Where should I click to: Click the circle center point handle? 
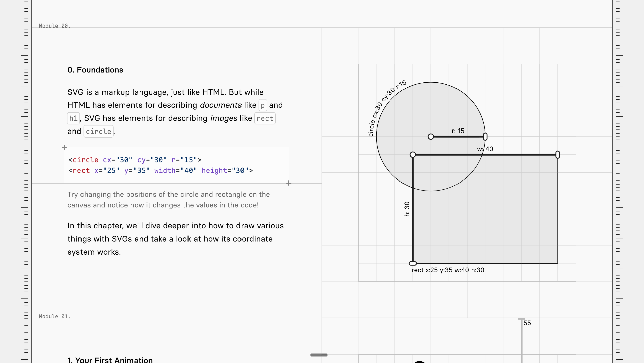(x=431, y=137)
